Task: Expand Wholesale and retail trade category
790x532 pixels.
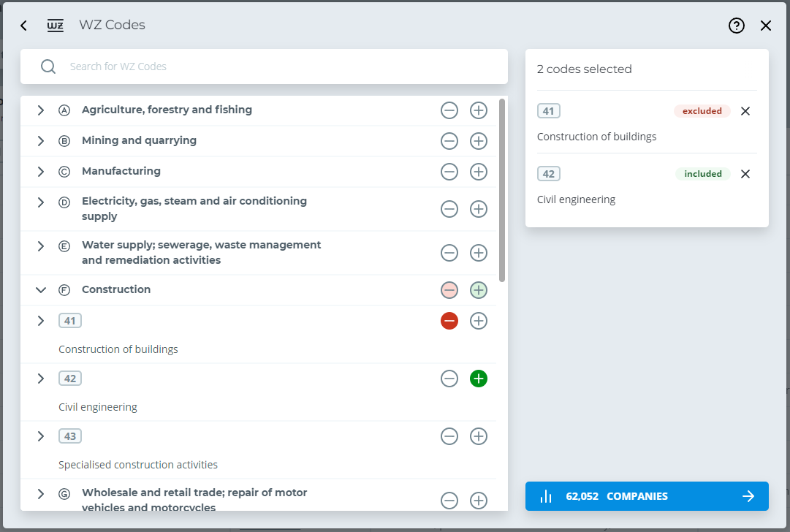Action: [40, 494]
